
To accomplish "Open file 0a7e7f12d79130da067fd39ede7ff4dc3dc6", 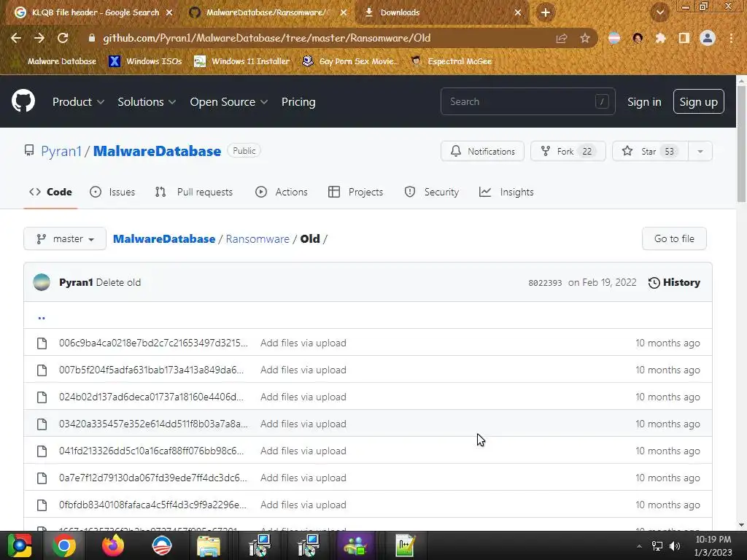I will [x=153, y=478].
